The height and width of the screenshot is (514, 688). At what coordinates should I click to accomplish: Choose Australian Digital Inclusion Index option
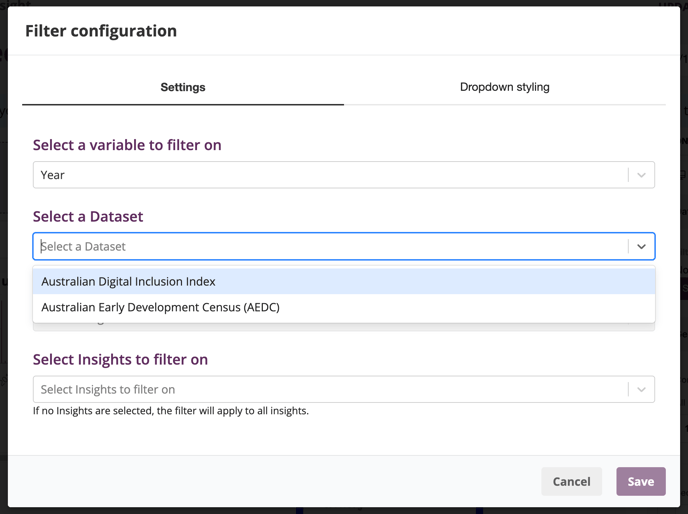tap(344, 281)
